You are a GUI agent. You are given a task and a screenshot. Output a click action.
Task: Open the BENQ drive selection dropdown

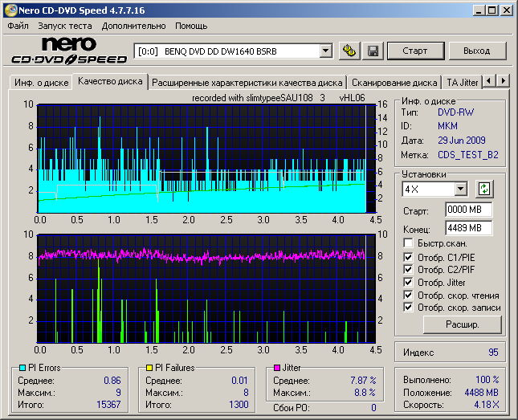(325, 51)
